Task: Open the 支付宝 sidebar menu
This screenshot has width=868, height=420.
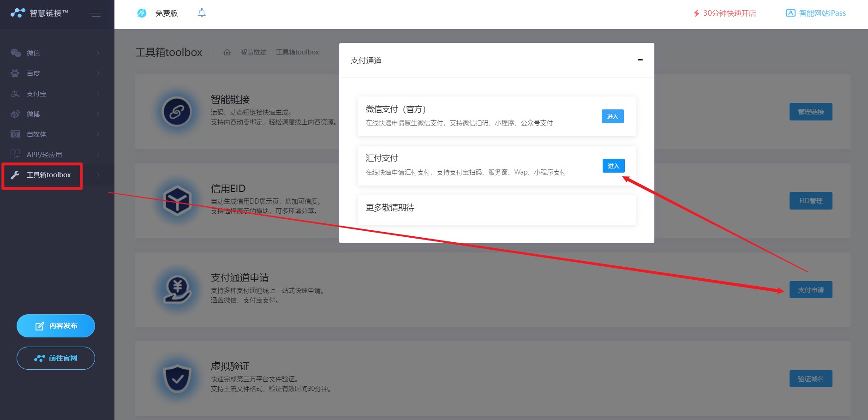Action: (x=57, y=93)
